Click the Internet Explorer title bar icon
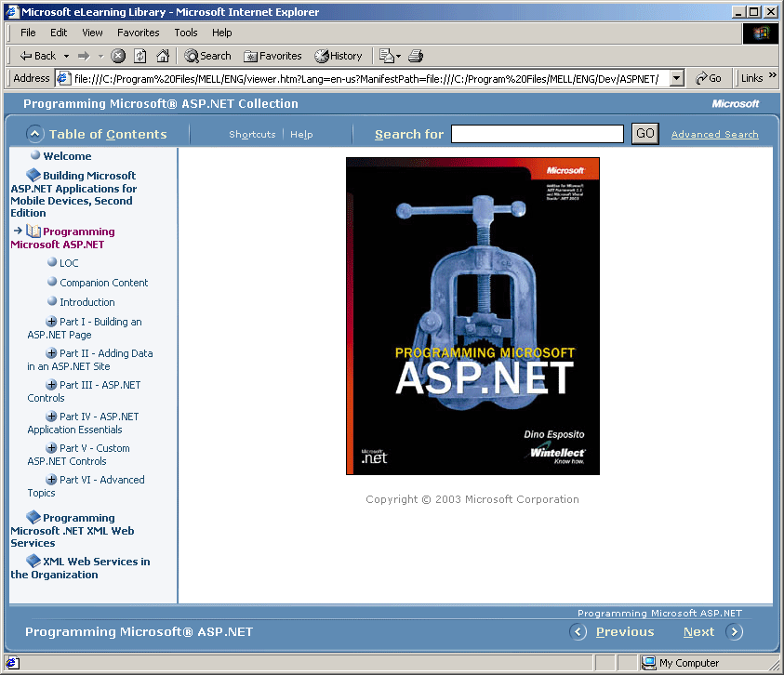This screenshot has height=675, width=784. pos(13,12)
